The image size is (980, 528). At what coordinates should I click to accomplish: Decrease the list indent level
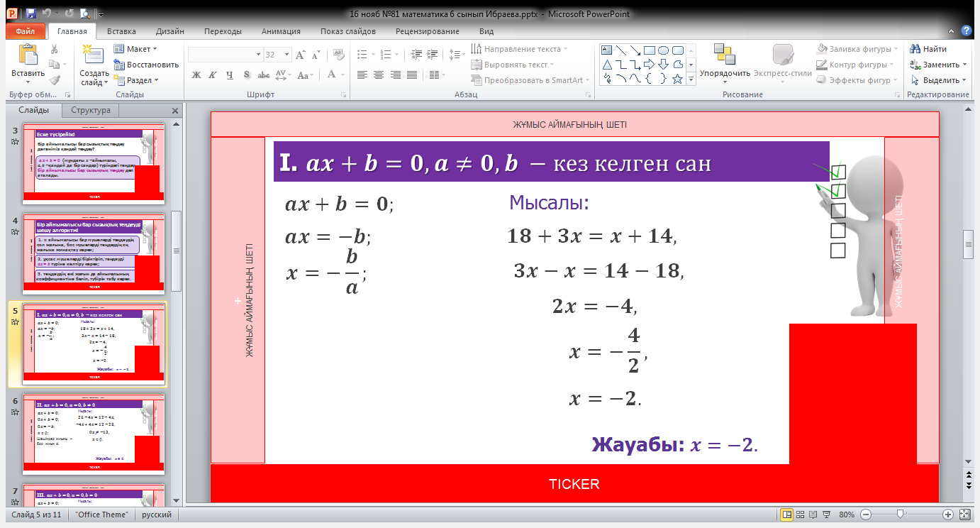pos(416,54)
